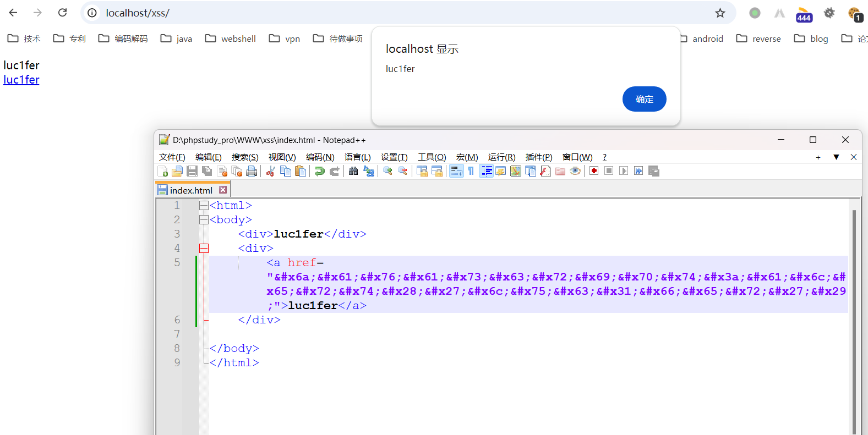868x435 pixels.
Task: Open Folder as Workspace toolbar icon
Action: (560, 171)
